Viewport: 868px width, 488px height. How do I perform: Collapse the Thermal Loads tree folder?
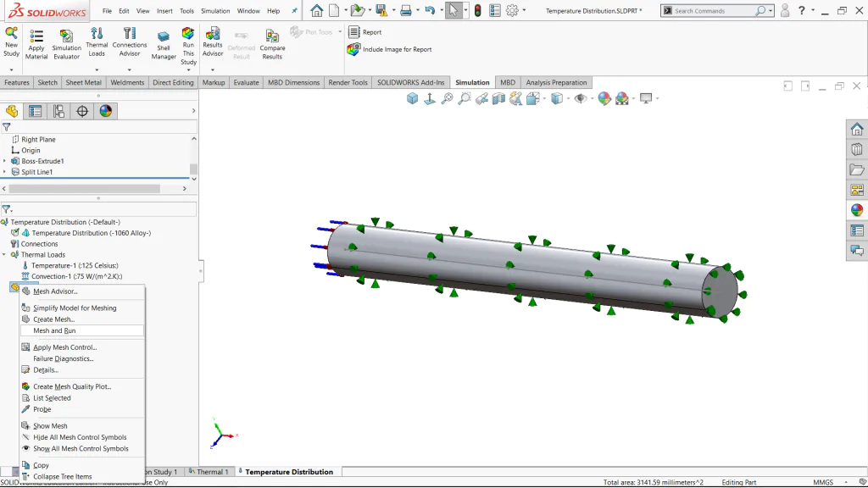click(x=4, y=254)
